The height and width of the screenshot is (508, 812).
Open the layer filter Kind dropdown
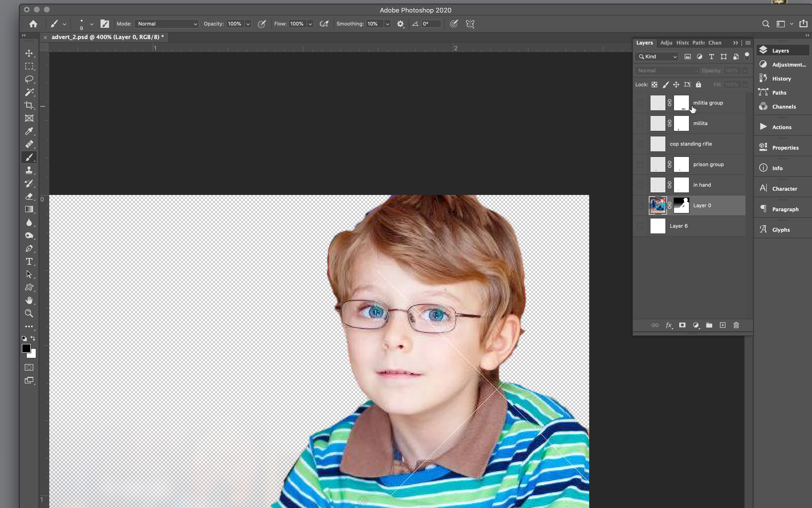pos(657,57)
